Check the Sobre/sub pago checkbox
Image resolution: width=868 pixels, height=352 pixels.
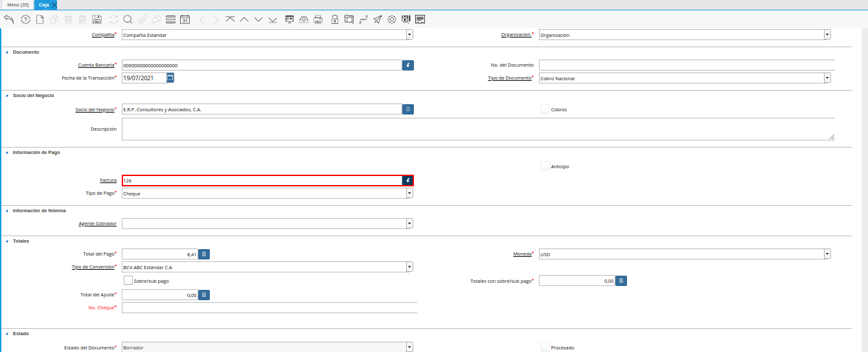tap(128, 281)
